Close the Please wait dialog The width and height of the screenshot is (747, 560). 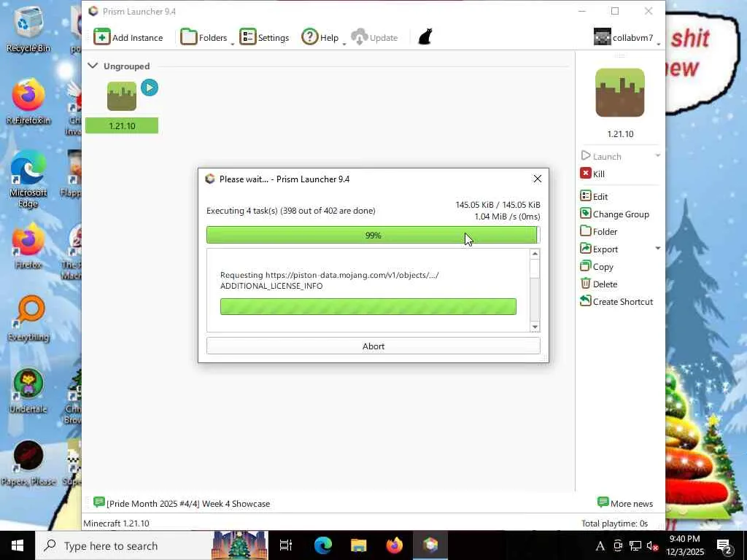(538, 179)
